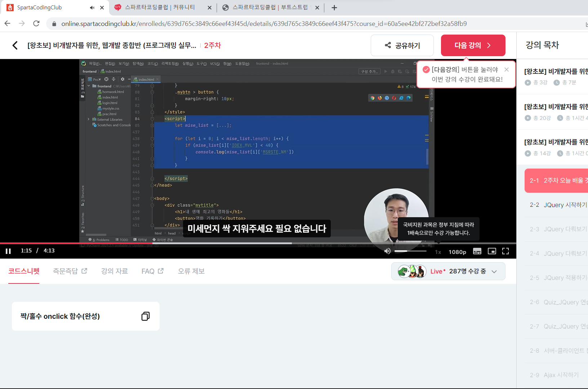Click the Chrome browser icon in PyCharm editor
Image resolution: width=588 pixels, height=389 pixels.
click(x=373, y=98)
